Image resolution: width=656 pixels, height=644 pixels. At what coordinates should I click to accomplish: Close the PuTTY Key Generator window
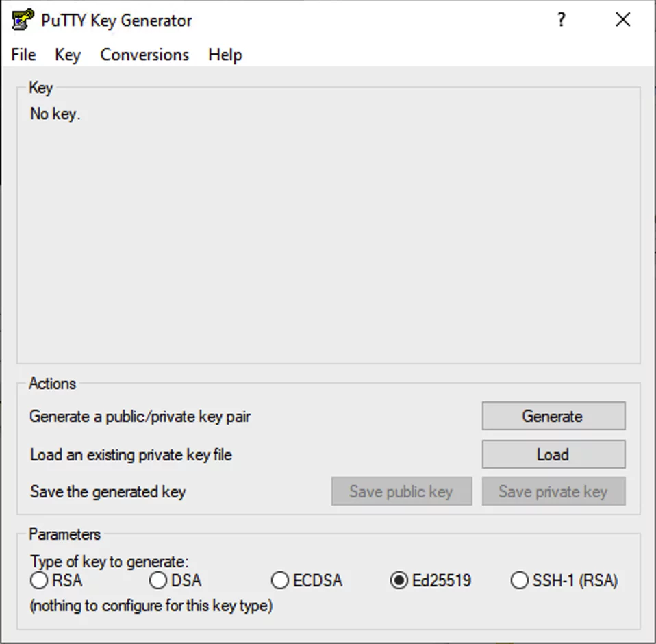(623, 20)
